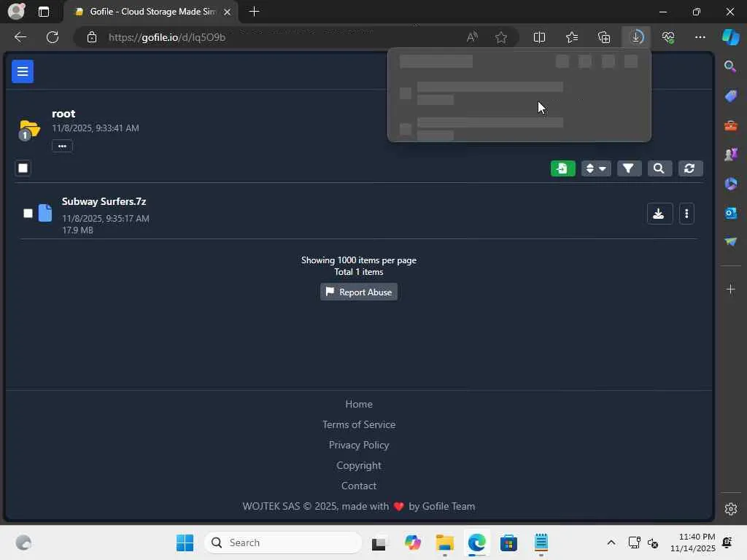Screen dimensions: 747x560
Task: Open the Contact footer link
Action: point(359,486)
